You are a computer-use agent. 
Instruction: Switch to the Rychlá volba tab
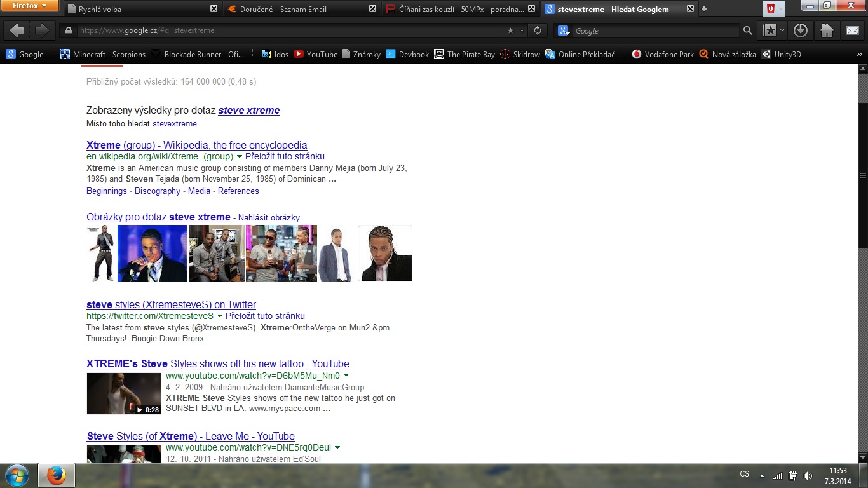click(143, 9)
